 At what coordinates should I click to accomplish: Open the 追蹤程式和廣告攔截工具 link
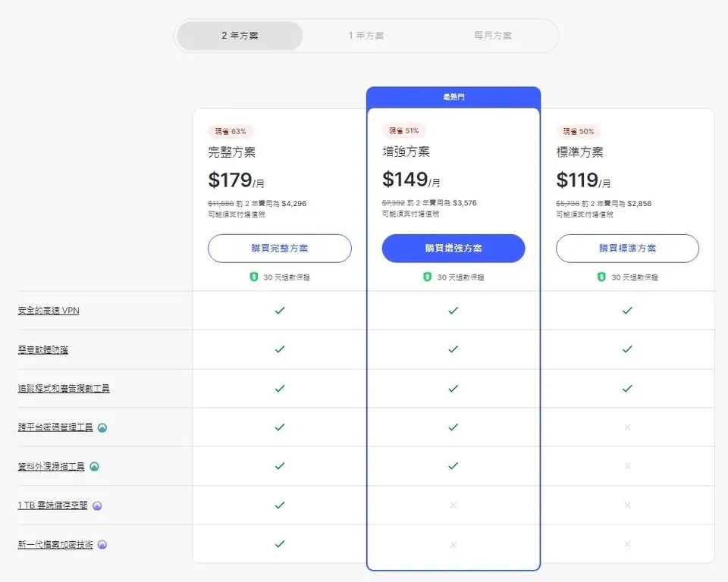click(64, 389)
